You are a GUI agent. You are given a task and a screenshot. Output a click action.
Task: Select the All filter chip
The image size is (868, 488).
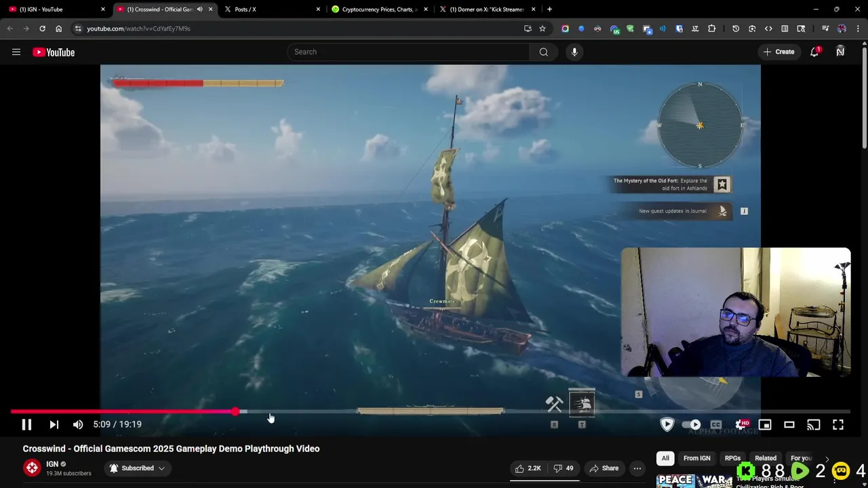click(665, 458)
